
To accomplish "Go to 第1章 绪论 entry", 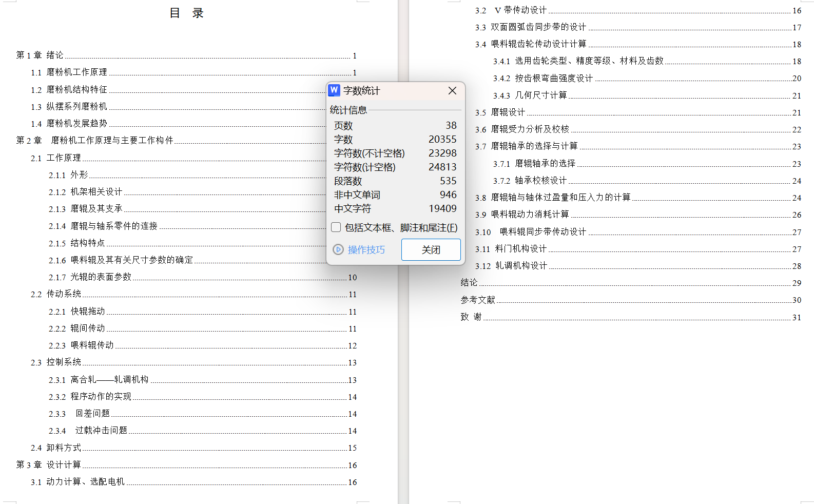I will click(186, 55).
